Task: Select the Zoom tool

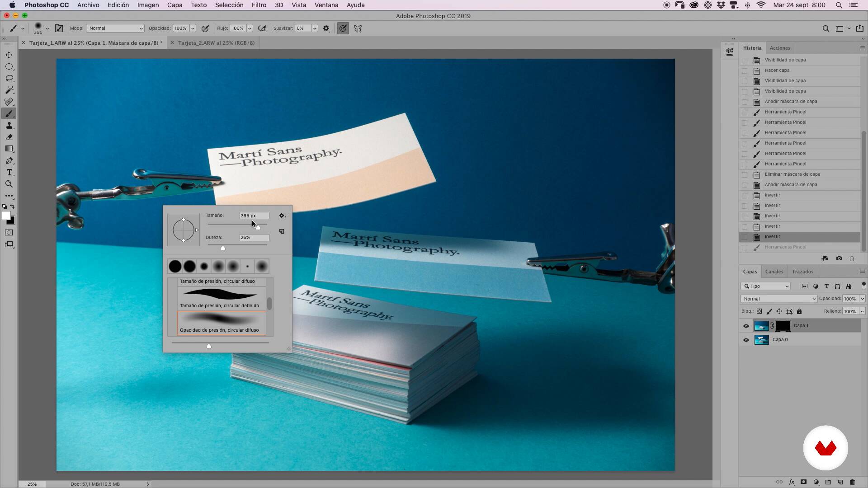Action: (9, 184)
